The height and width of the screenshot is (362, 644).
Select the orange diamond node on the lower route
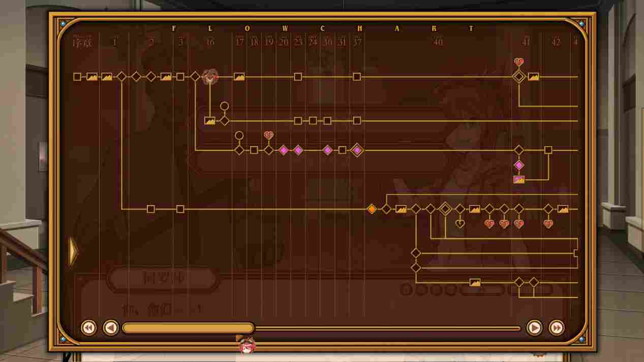pos(372,209)
